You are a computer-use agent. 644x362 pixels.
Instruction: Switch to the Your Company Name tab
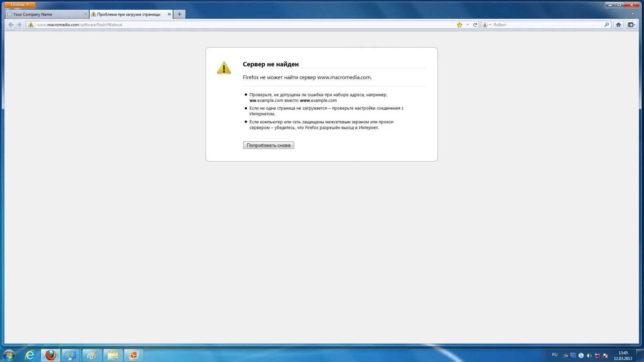click(x=47, y=14)
